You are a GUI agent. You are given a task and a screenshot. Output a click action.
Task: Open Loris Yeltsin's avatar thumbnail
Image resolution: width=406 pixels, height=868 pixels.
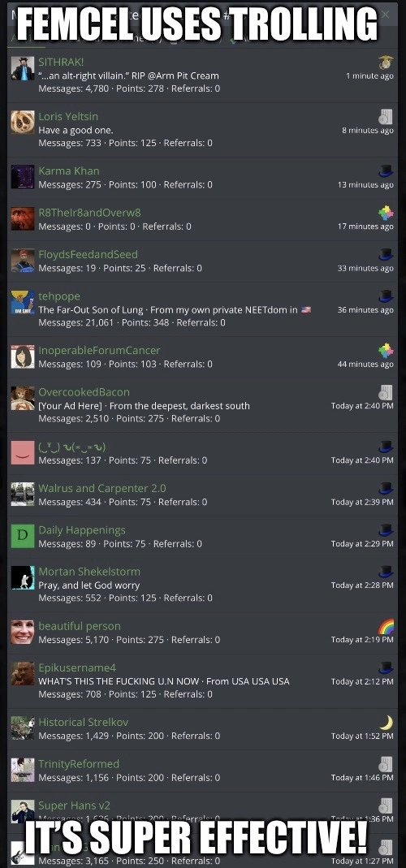coord(23,122)
